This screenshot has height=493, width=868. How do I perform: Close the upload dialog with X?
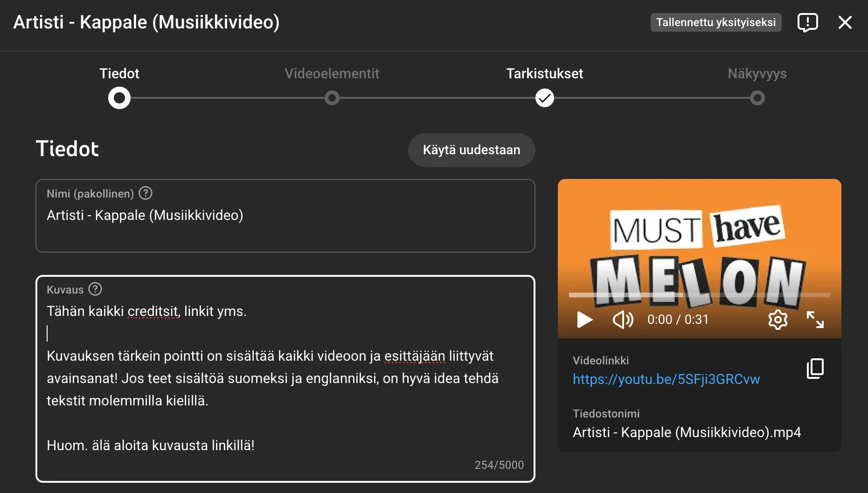click(845, 22)
